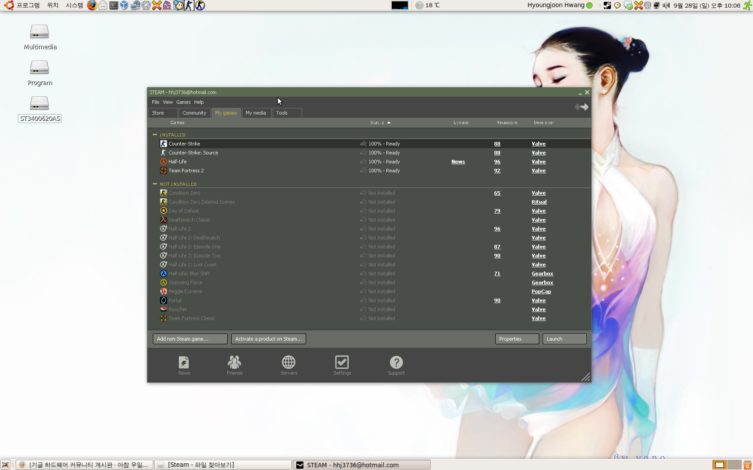Click the Properties button
Image resolution: width=753 pixels, height=470 pixels.
pos(517,339)
